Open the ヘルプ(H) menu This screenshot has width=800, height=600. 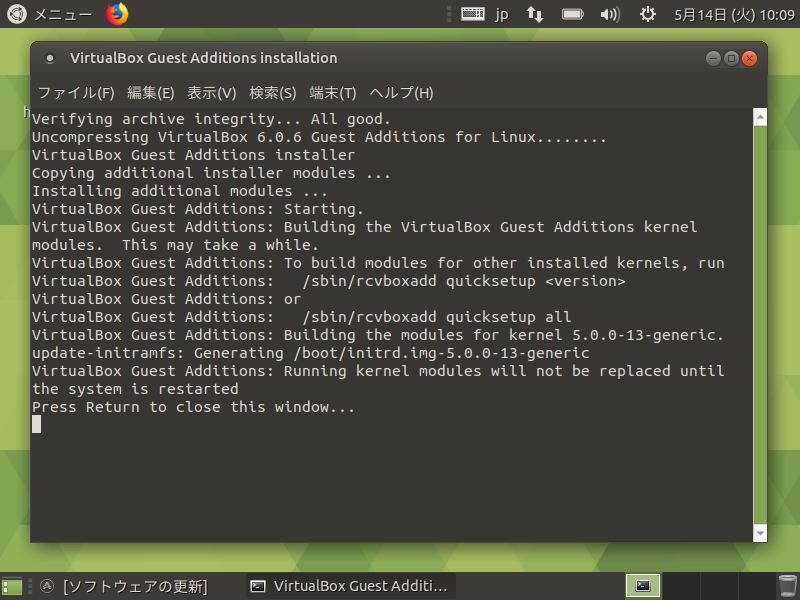[401, 93]
